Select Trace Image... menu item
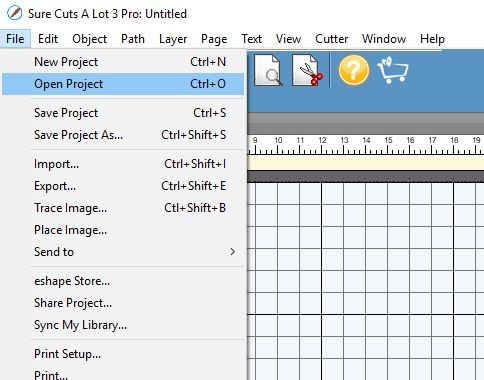 [x=123, y=208]
